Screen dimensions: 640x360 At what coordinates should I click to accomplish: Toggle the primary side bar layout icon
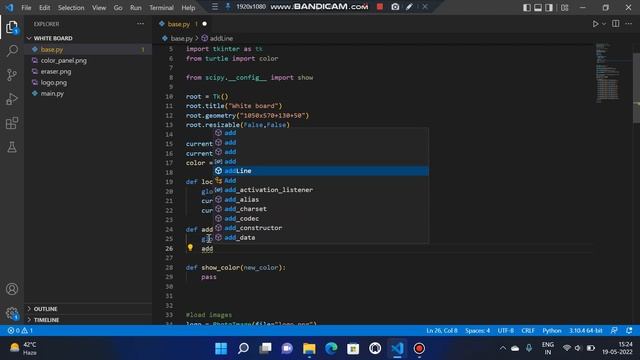[527, 8]
